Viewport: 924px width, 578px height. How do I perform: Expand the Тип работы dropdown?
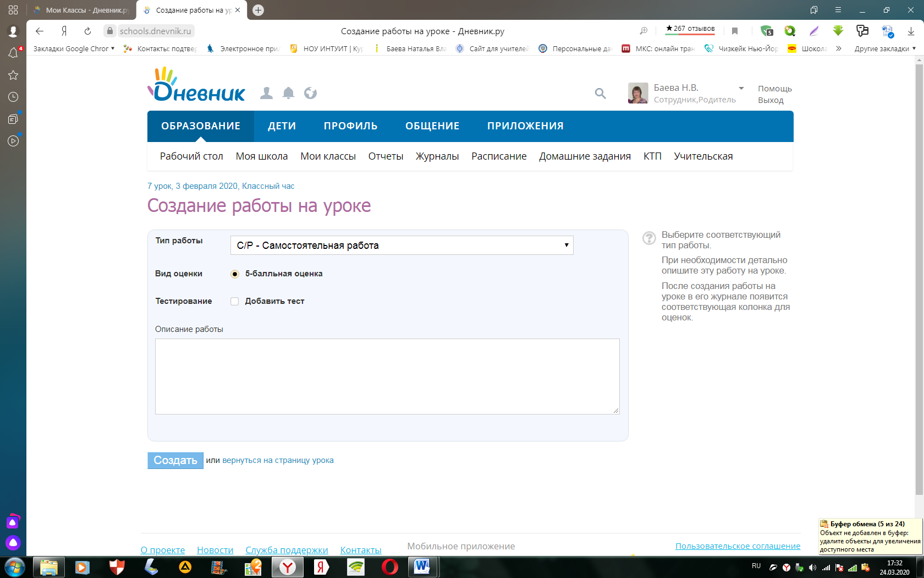pyautogui.click(x=402, y=246)
